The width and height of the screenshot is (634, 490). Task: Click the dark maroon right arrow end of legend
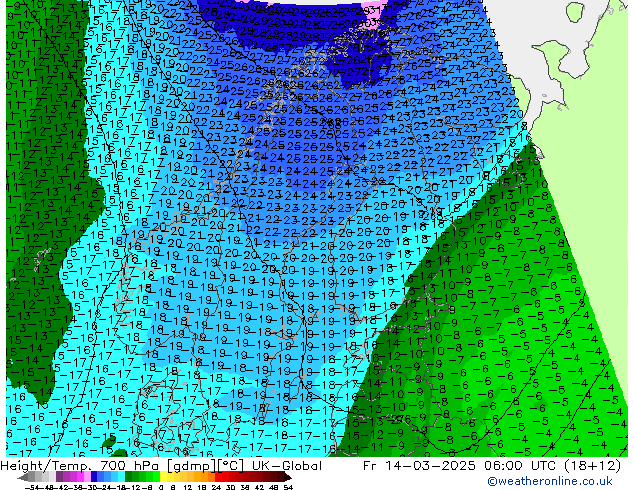coord(287,477)
